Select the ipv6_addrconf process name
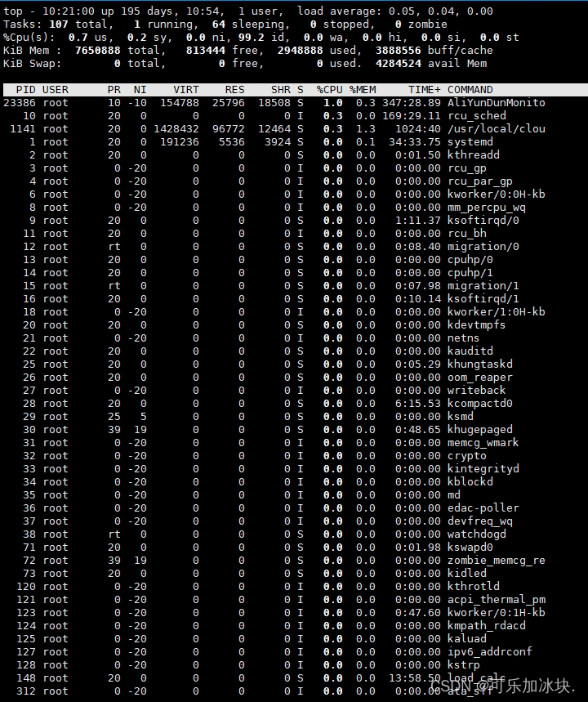This screenshot has height=702, width=588. (x=490, y=651)
